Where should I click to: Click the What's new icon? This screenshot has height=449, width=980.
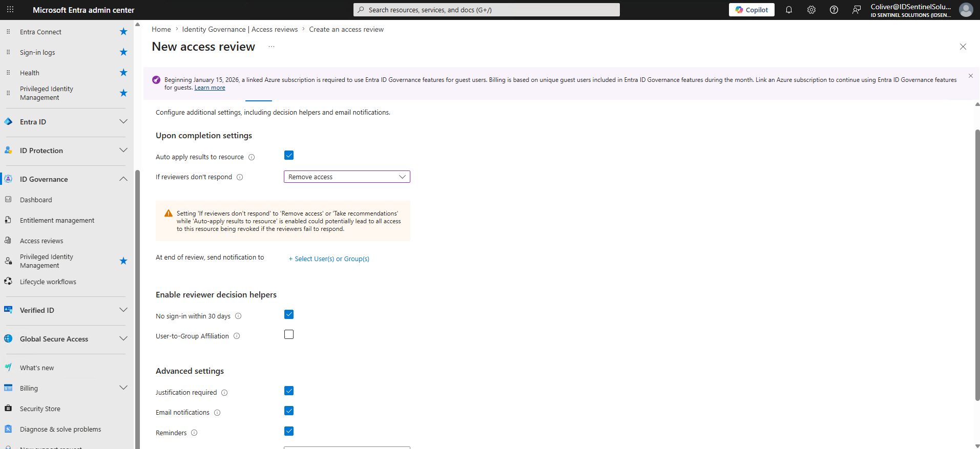[8, 368]
